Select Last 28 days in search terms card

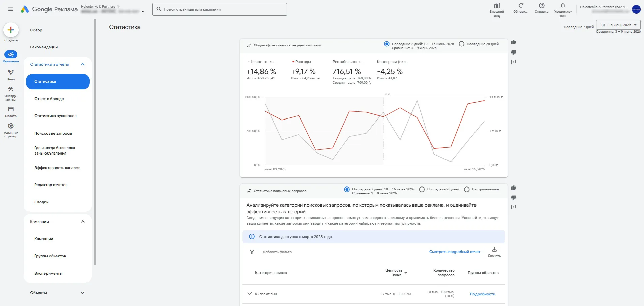tap(422, 189)
